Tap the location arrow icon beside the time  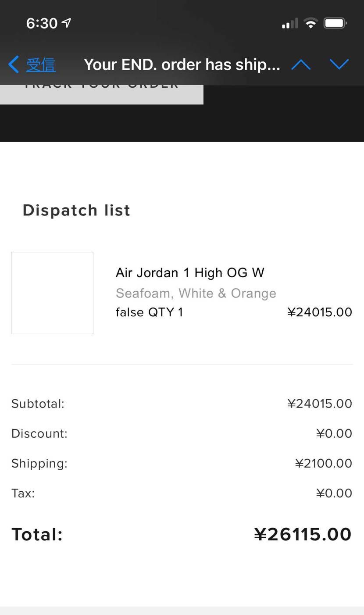[x=67, y=23]
